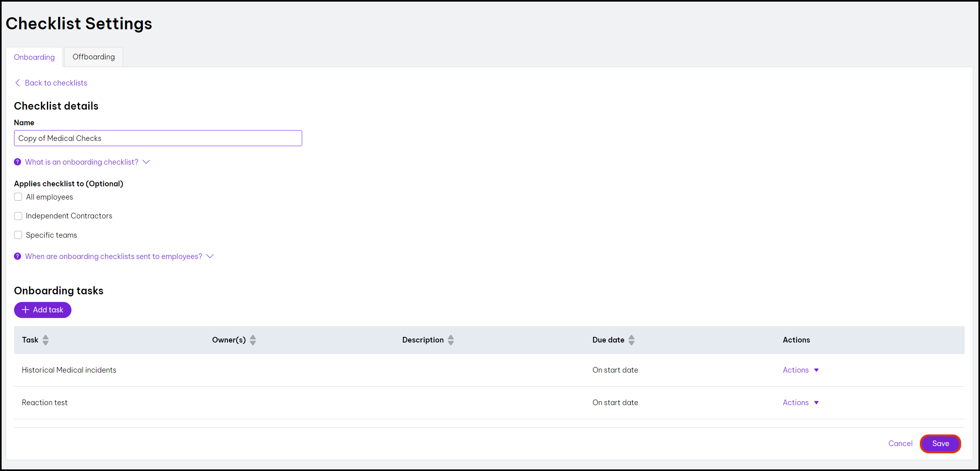The image size is (980, 471).
Task: Check the All employees checkbox
Action: tap(18, 197)
